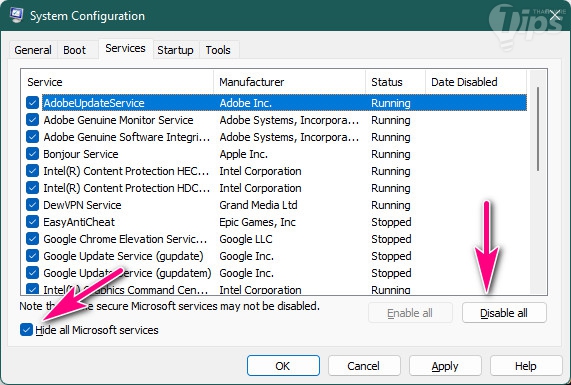Sort by the Manufacturer column header
571x385 pixels.
290,82
